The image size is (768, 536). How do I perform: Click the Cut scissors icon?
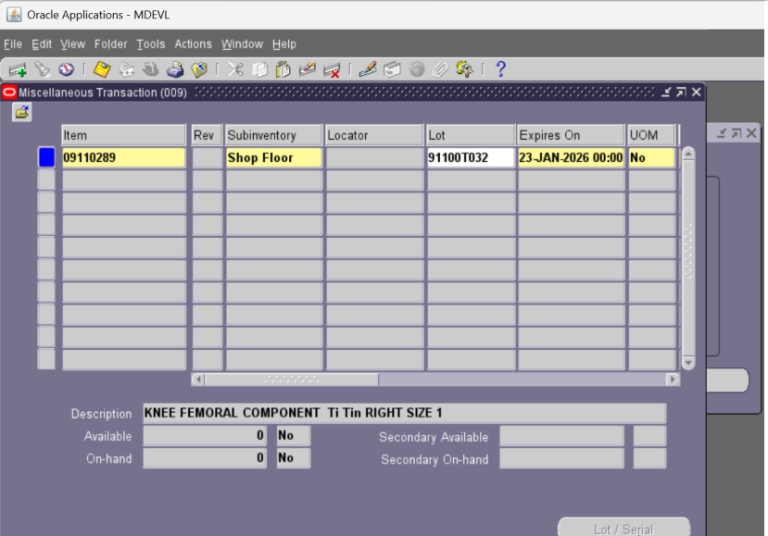(x=235, y=70)
